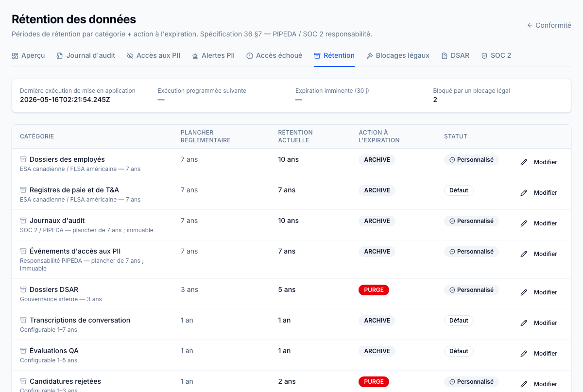Click archive box icon beside Dossiers DSAR
The width and height of the screenshot is (583, 392).
pyautogui.click(x=23, y=290)
